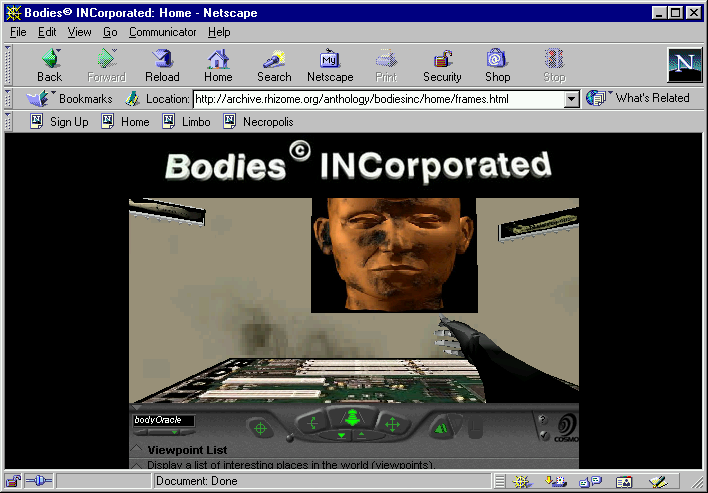The image size is (708, 493).
Task: Click the Cosmo spiral logo
Action: (x=566, y=427)
